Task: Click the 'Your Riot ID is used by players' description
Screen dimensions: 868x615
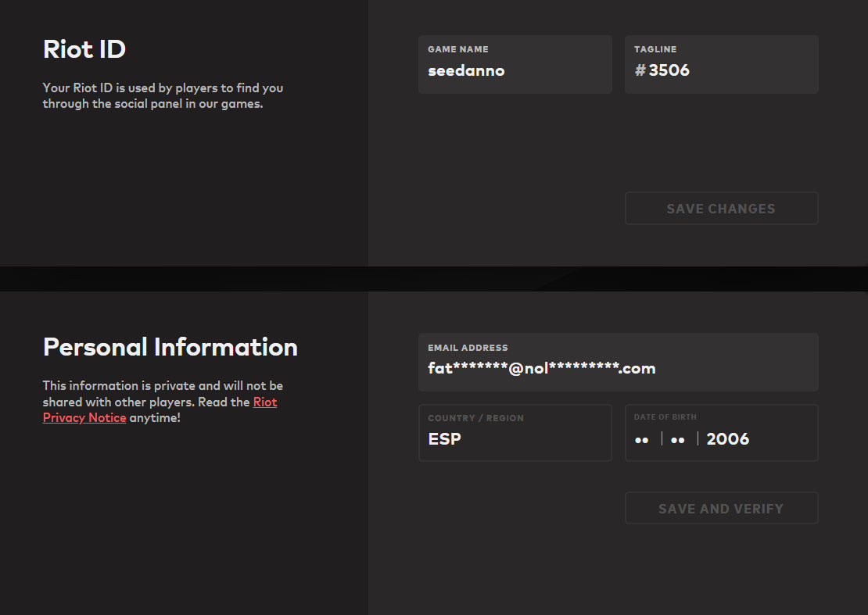Action: click(x=163, y=95)
